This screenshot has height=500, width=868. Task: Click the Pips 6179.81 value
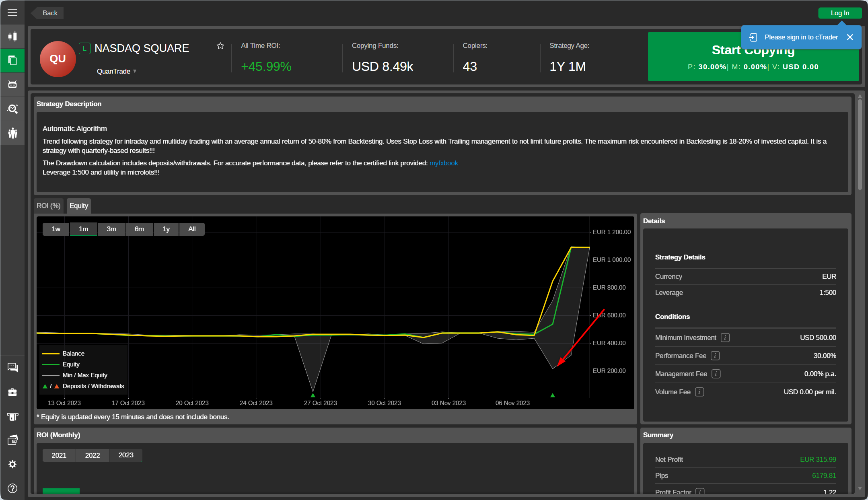824,475
